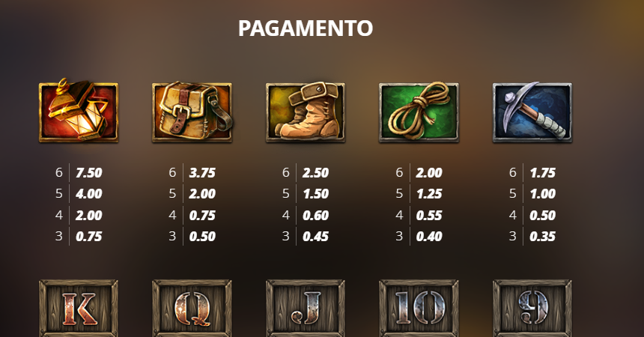This screenshot has height=337, width=644.
Task: Select the K card symbol
Action: (x=79, y=309)
